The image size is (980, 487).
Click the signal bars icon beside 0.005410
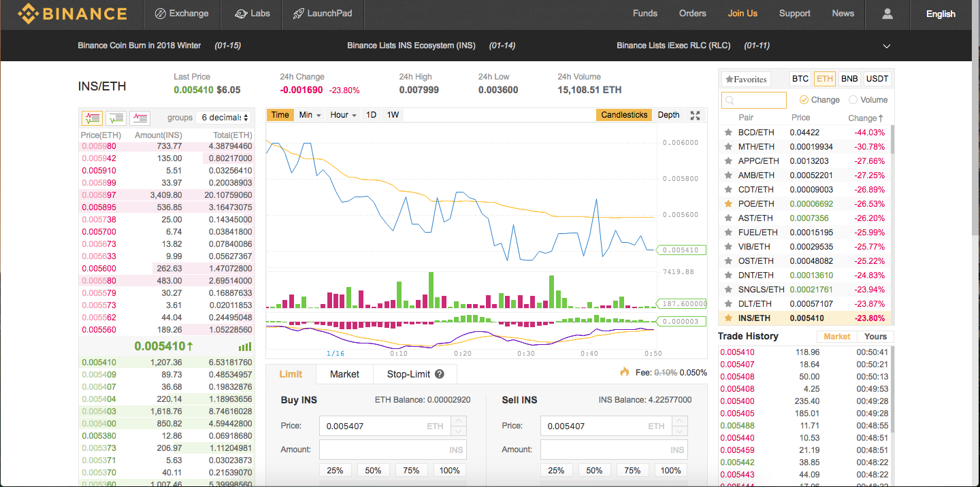245,346
